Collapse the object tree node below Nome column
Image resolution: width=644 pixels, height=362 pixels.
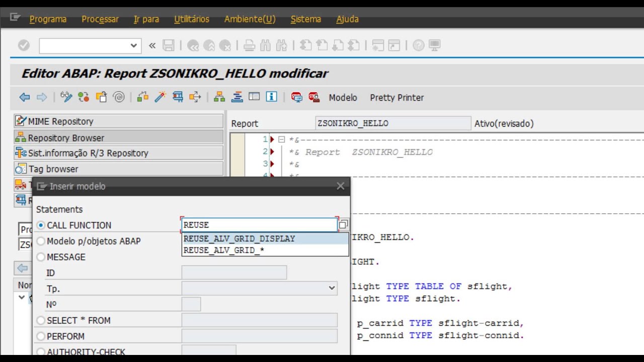pos(22,297)
